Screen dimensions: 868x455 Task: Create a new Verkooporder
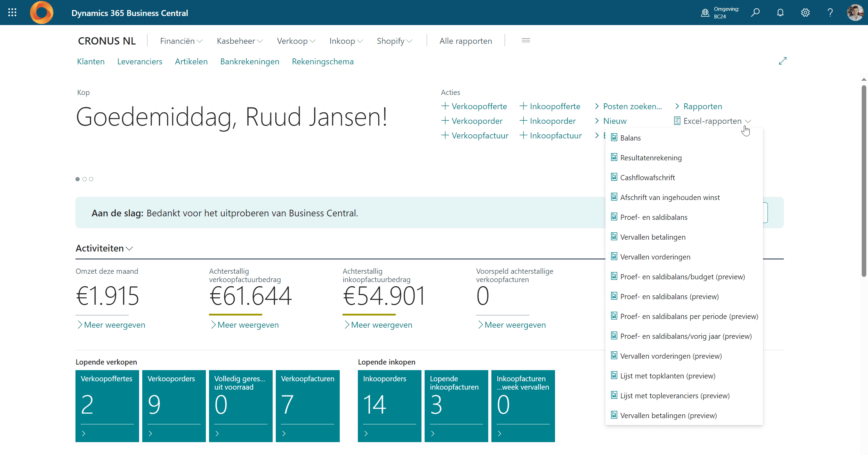(472, 121)
